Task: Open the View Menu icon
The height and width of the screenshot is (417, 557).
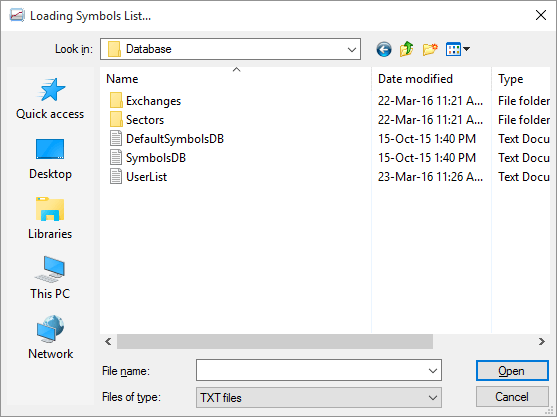Action: point(458,49)
